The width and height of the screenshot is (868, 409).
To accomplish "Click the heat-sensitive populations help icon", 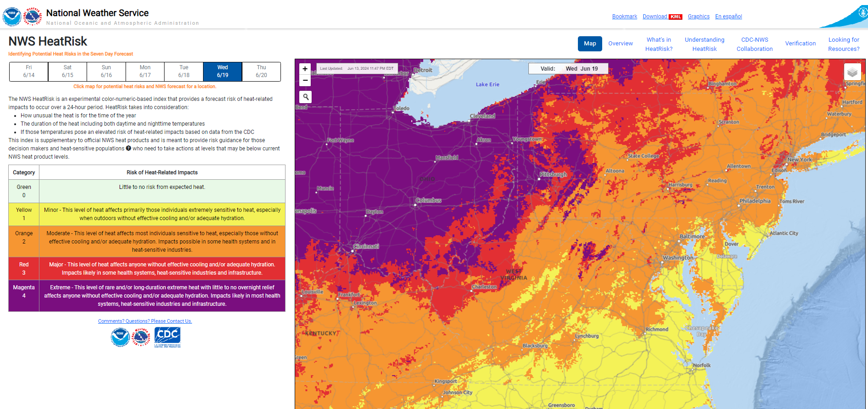I will click(x=128, y=148).
